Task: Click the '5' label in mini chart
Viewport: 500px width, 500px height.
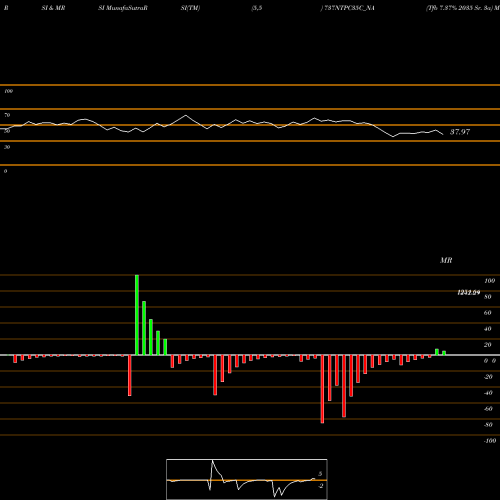Action: [x=320, y=474]
